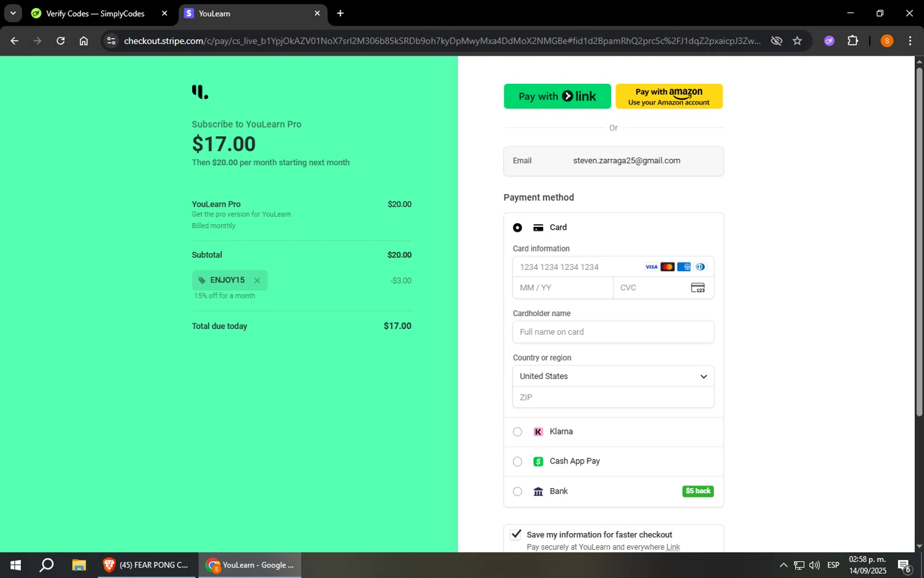Click the $5 back badge
The image size is (924, 578).
click(x=698, y=491)
